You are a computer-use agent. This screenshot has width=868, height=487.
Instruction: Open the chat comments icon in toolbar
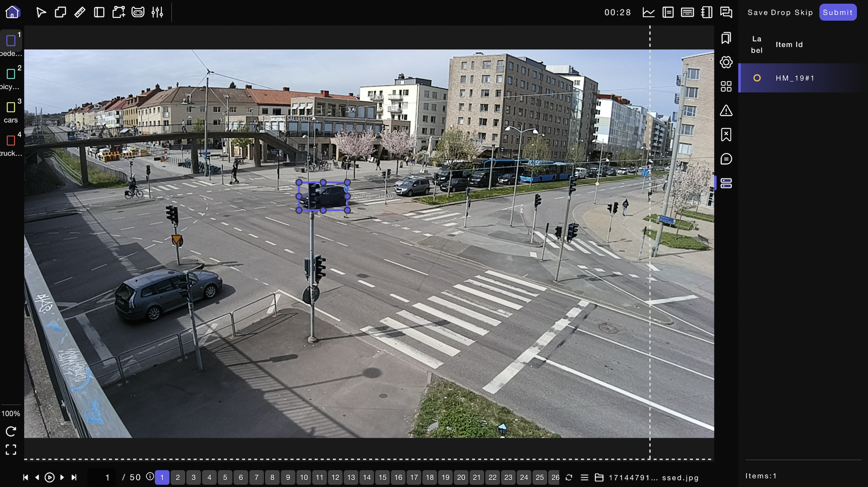click(726, 12)
